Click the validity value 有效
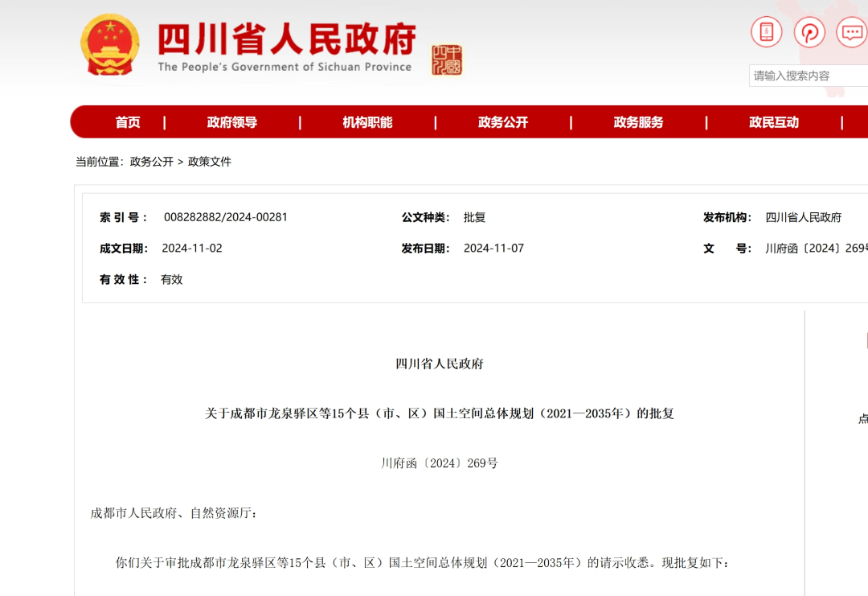This screenshot has width=868, height=596. click(172, 279)
